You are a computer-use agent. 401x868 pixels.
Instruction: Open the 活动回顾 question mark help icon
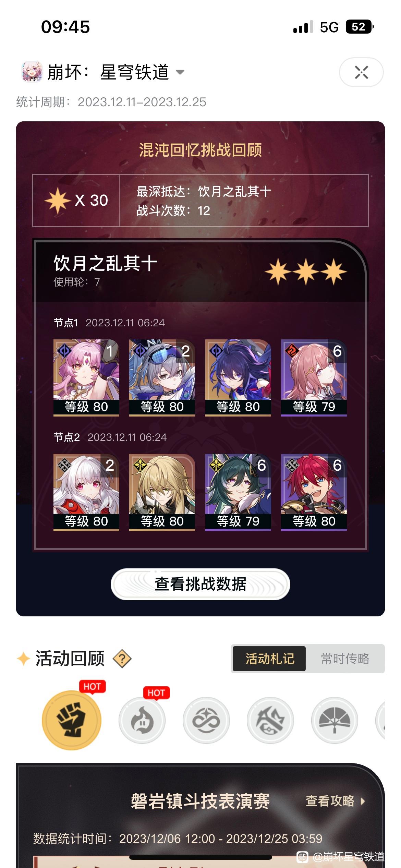click(x=122, y=659)
